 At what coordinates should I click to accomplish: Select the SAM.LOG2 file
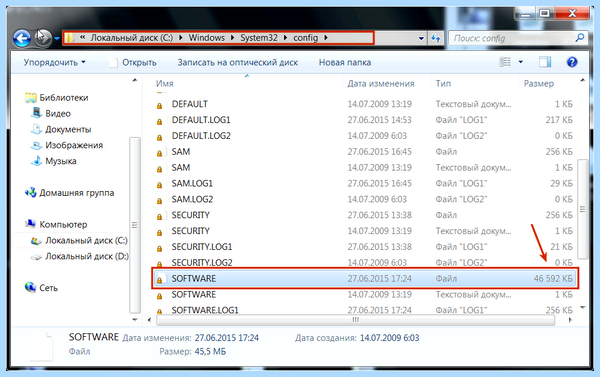(192, 199)
